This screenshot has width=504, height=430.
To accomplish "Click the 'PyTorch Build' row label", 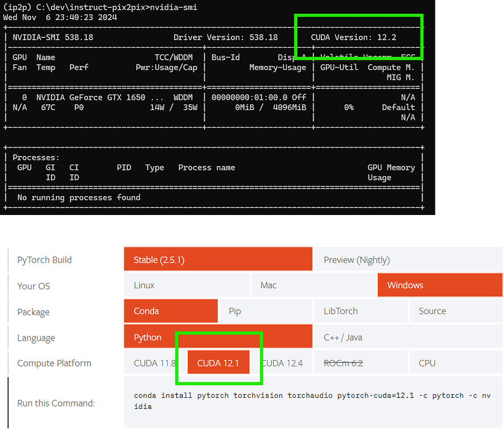I will pos(44,260).
